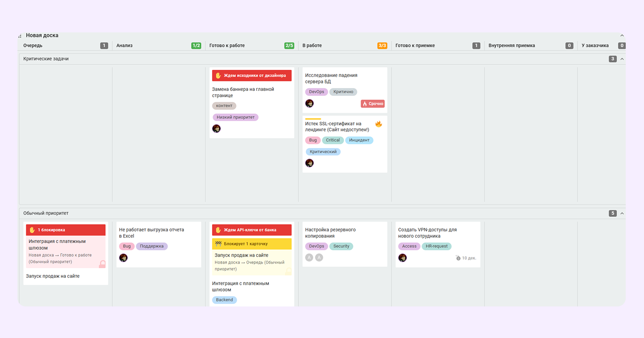Click the red "Срочно" badge

tap(372, 104)
